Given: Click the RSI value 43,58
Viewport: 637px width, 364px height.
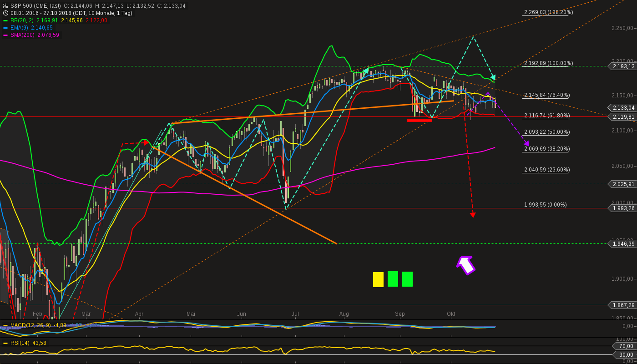Looking at the screenshot, I should coord(39,343).
